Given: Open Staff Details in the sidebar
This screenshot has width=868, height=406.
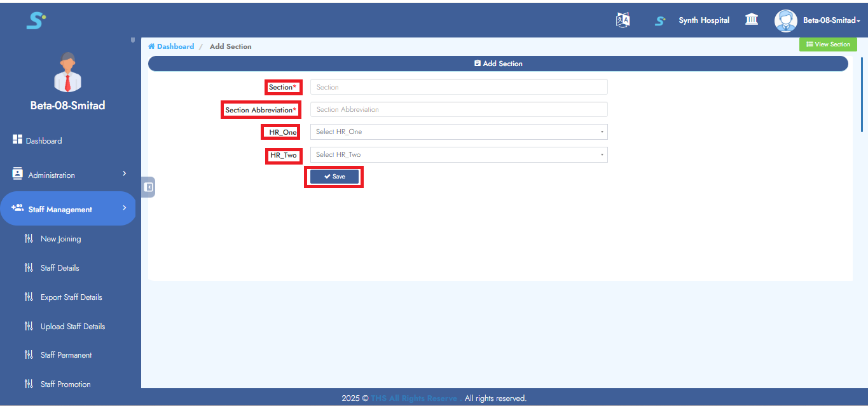Looking at the screenshot, I should pyautogui.click(x=60, y=268).
